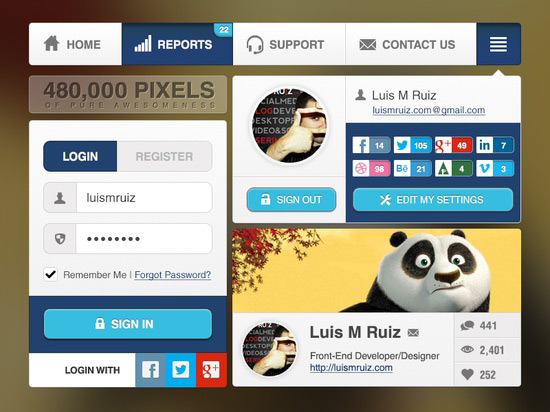Click the Google Plus login icon
Image resolution: width=550 pixels, height=412 pixels.
pos(211,370)
